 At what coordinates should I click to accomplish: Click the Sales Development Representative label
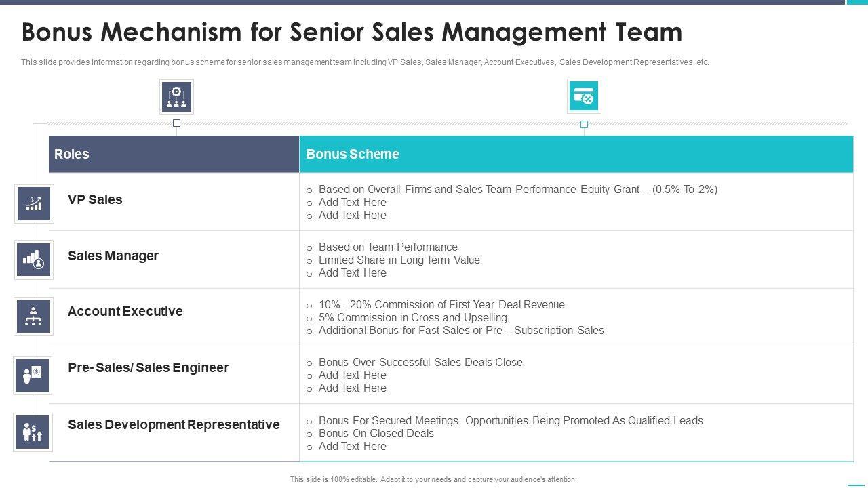(x=174, y=424)
